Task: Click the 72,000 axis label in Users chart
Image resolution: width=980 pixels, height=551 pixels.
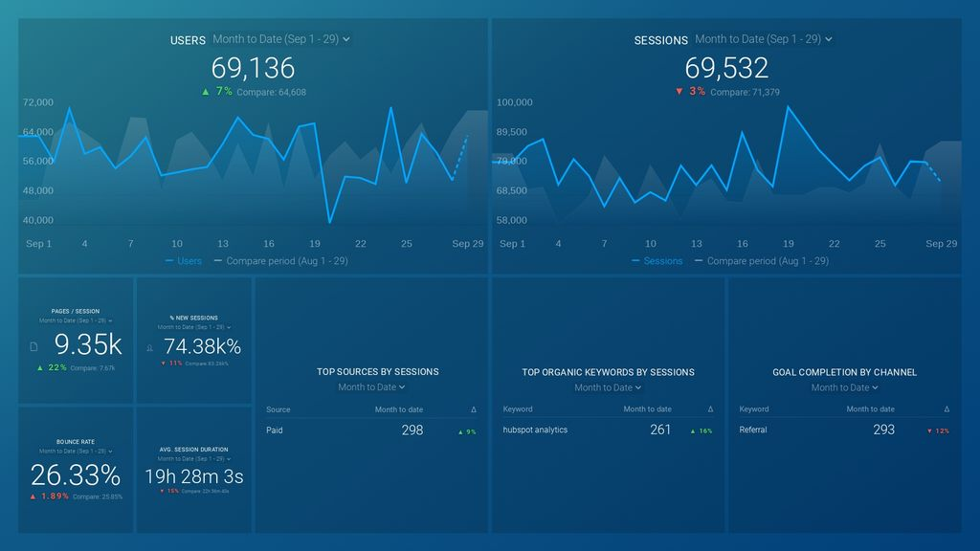Action: pos(38,102)
